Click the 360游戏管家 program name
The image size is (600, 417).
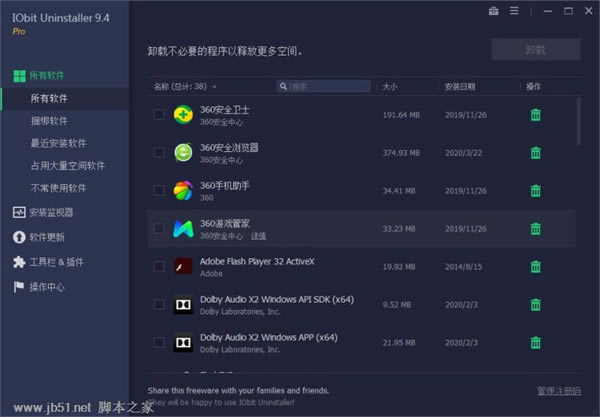(225, 224)
